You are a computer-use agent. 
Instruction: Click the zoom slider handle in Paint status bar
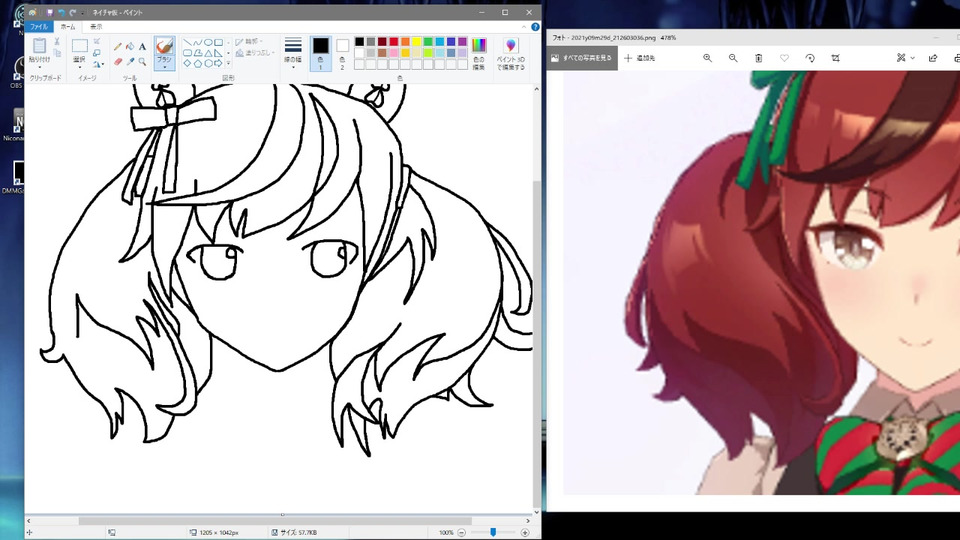point(493,532)
